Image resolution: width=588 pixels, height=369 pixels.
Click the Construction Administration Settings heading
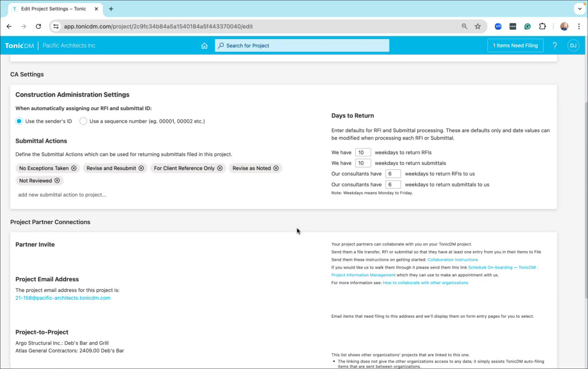72,95
